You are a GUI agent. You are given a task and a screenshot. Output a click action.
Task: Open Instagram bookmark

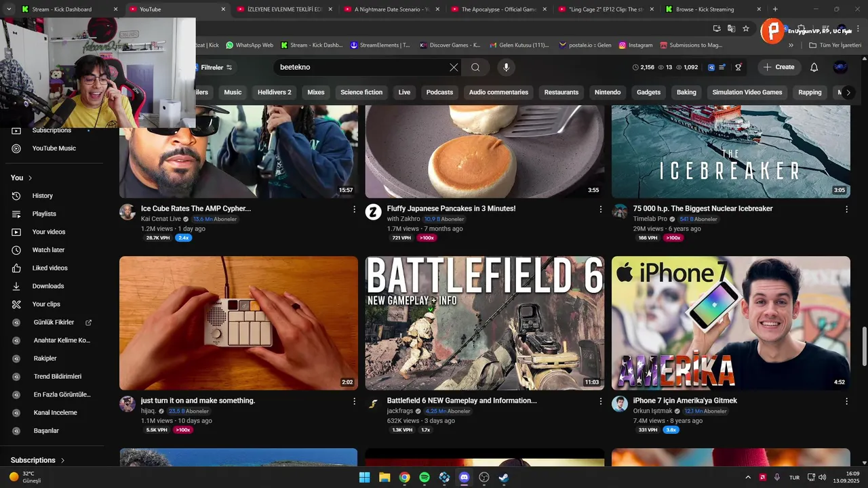tap(635, 45)
